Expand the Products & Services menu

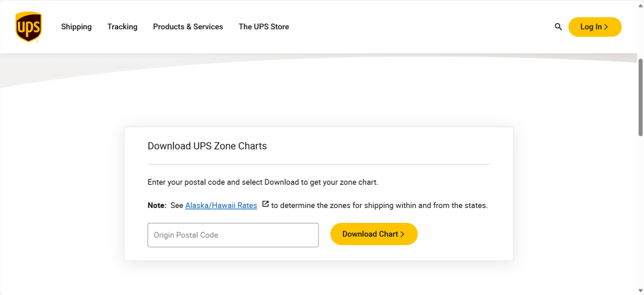(x=188, y=27)
